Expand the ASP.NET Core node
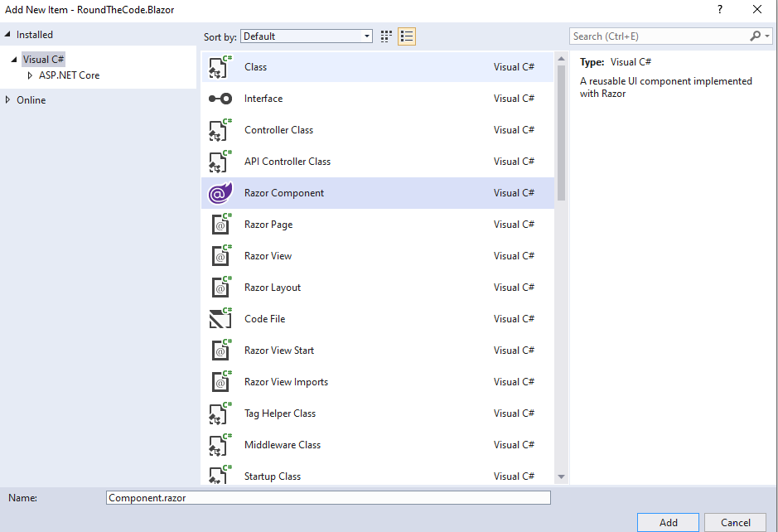The width and height of the screenshot is (778, 532). [30, 75]
